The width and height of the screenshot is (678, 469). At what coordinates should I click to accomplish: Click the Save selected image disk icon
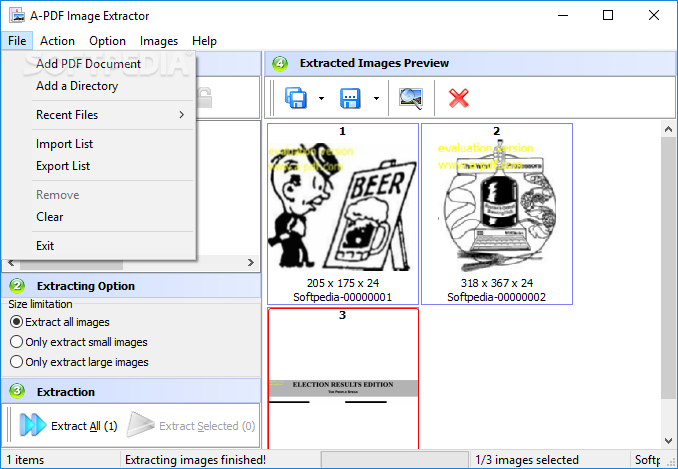coord(350,98)
